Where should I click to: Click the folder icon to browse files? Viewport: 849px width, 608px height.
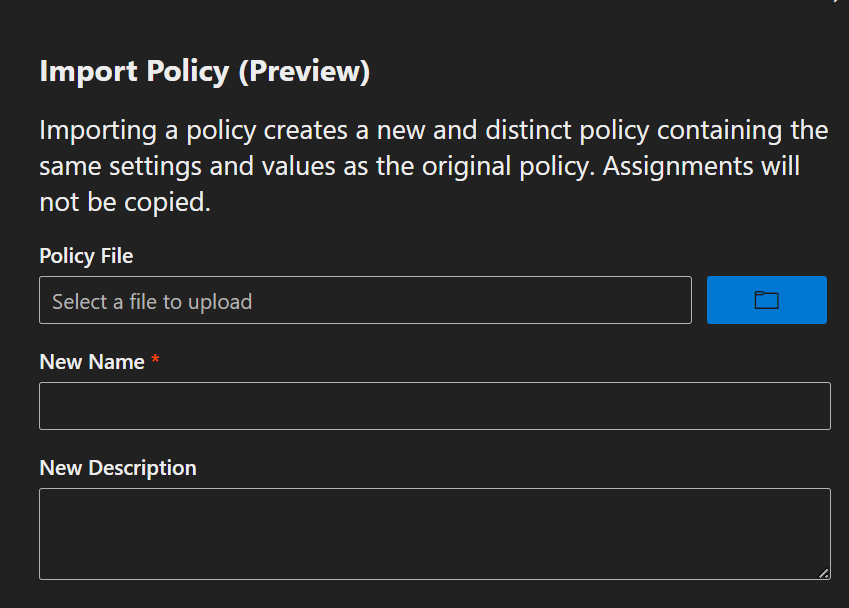(766, 300)
